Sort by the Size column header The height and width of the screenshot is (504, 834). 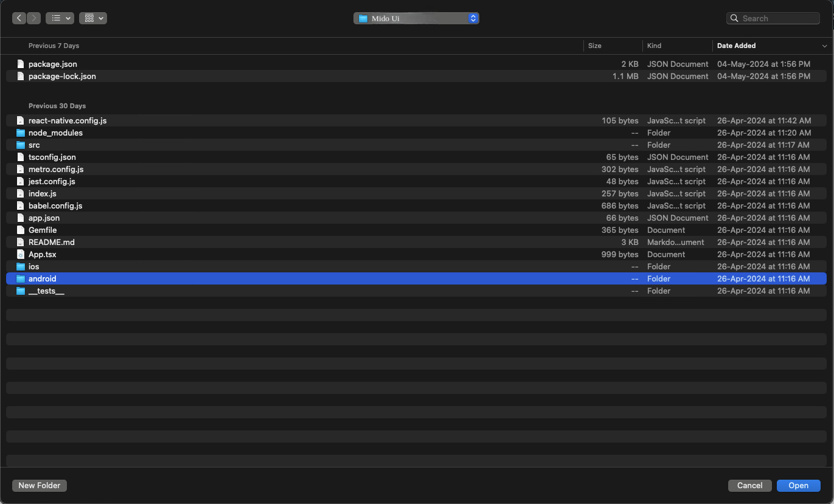[x=595, y=46]
